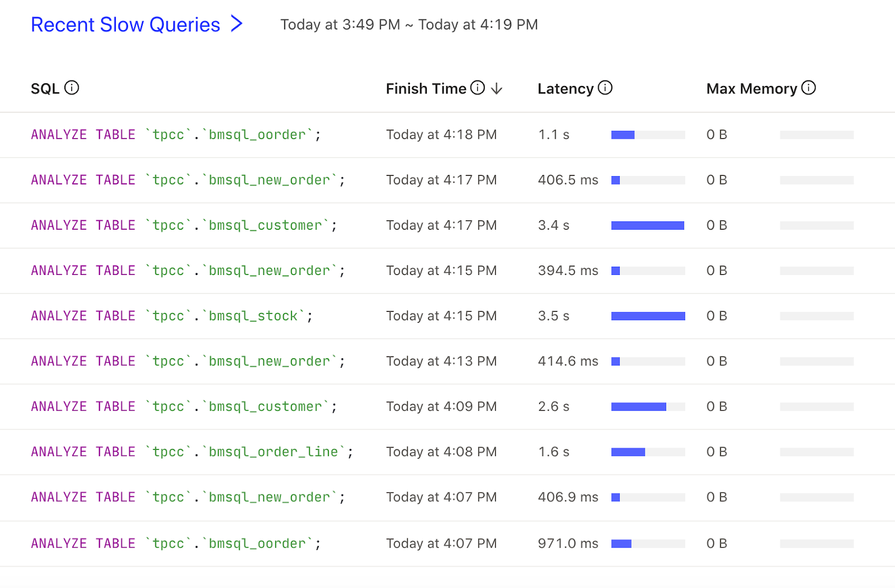Toggle the Finish Time sort arrow
The height and width of the screenshot is (588, 895).
point(497,89)
